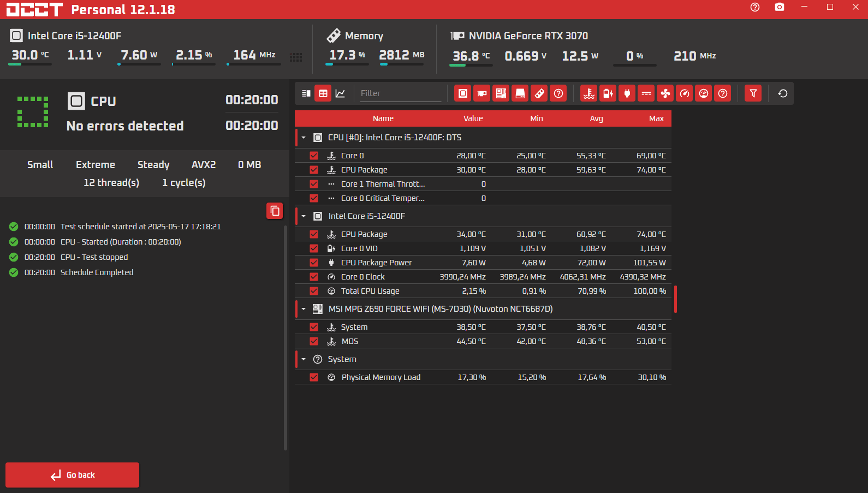
Task: Toggle clock speedometer filter icon
Action: coord(684,93)
